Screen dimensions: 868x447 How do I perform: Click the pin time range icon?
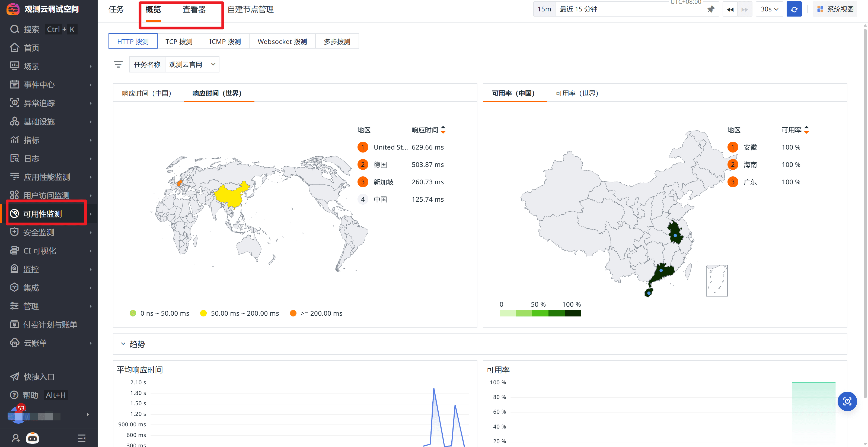[x=711, y=9]
